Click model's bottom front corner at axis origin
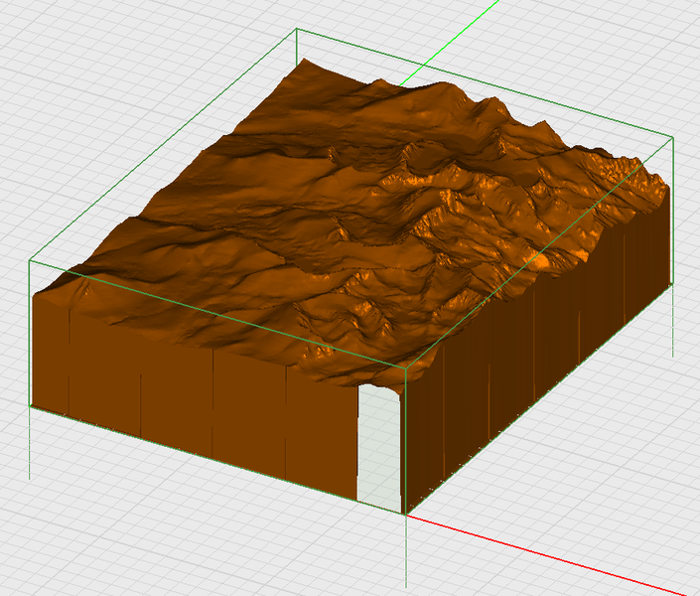 coord(406,514)
